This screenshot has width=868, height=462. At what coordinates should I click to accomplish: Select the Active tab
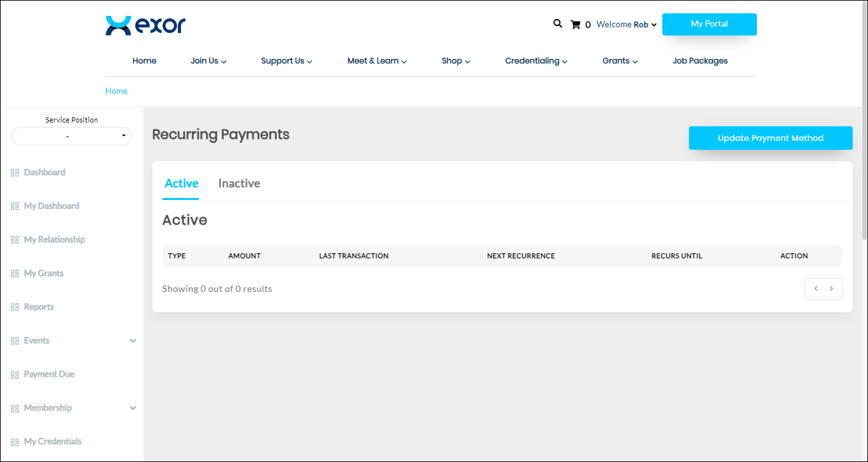point(181,183)
